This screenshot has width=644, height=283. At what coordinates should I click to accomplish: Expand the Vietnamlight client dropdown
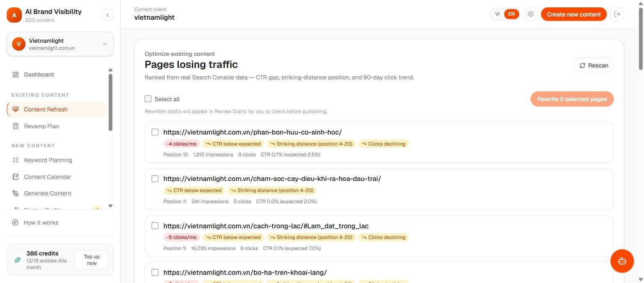60,44
